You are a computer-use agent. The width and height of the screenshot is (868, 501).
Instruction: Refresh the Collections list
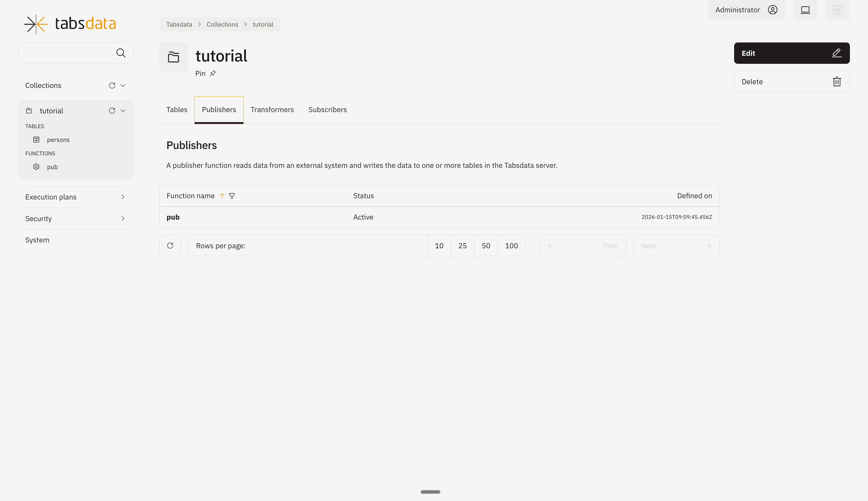point(112,85)
